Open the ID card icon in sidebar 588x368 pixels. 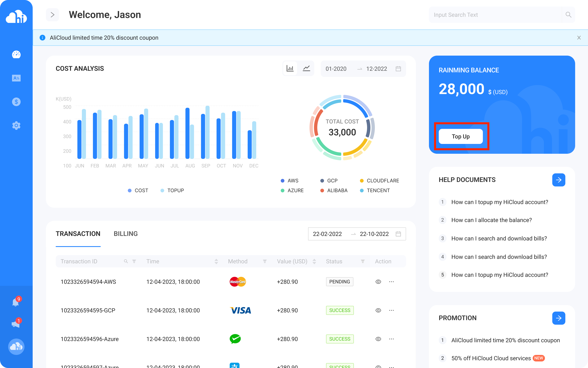tap(16, 78)
